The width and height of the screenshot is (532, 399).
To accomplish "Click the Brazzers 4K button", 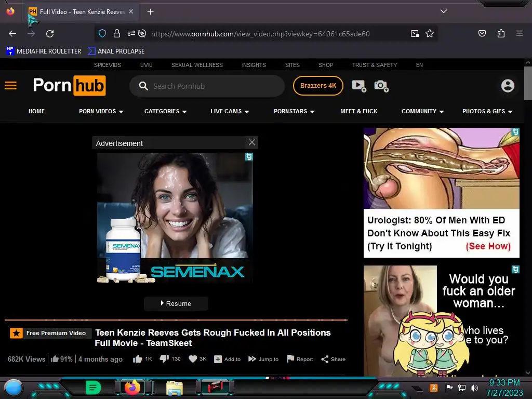I will (x=318, y=86).
